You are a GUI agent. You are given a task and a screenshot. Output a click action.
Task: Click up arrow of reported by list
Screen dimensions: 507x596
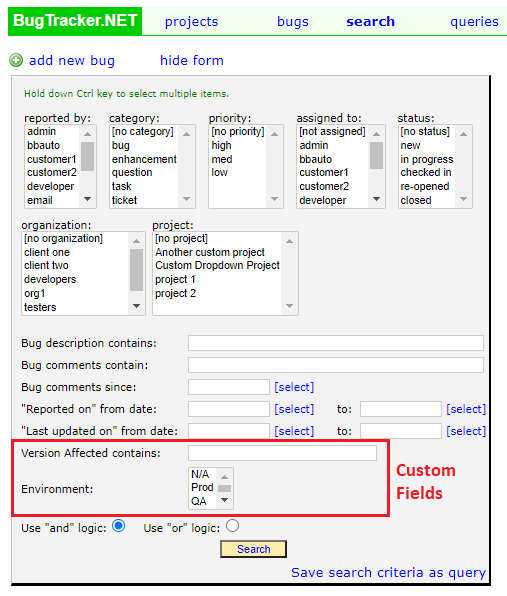click(x=87, y=134)
